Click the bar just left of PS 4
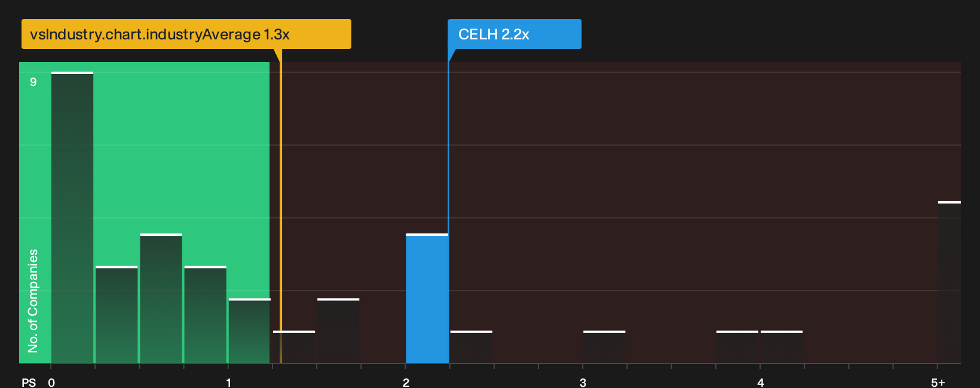Image resolution: width=980 pixels, height=388 pixels. (x=737, y=347)
